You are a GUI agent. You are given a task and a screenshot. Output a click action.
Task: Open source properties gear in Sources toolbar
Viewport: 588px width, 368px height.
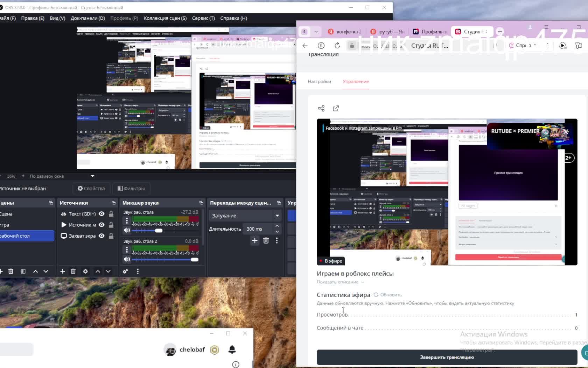[85, 271]
